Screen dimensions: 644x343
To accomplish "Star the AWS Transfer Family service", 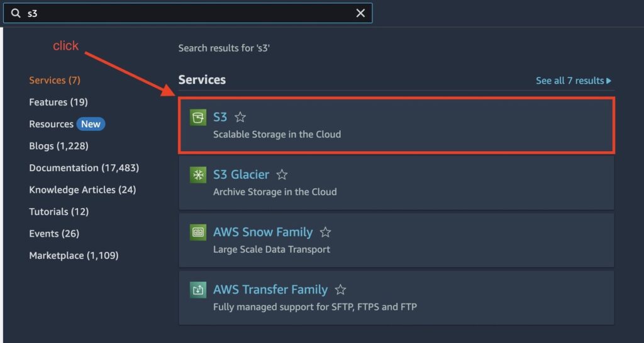I will [x=340, y=290].
